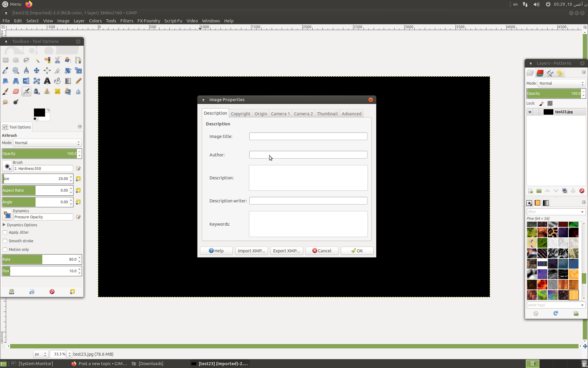Toggle the lock alpha channel option

pos(550,103)
